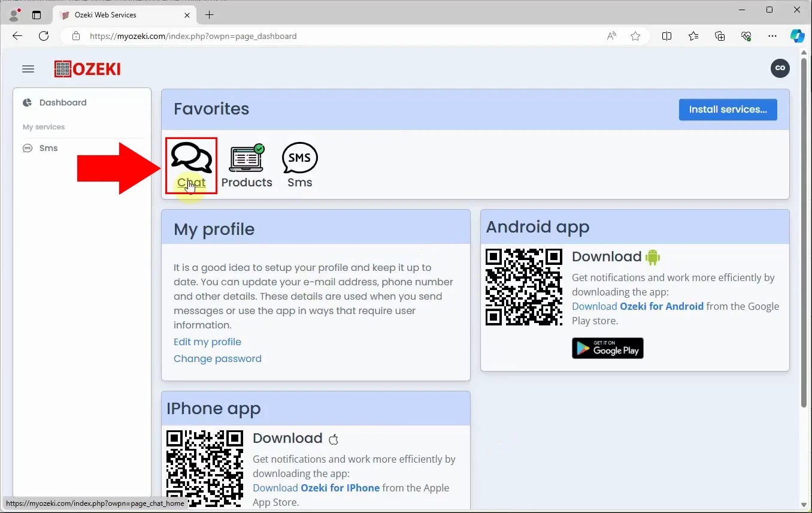Click the Android robot icon beside Download
Screen dimensions: 812x513
[x=652, y=257]
